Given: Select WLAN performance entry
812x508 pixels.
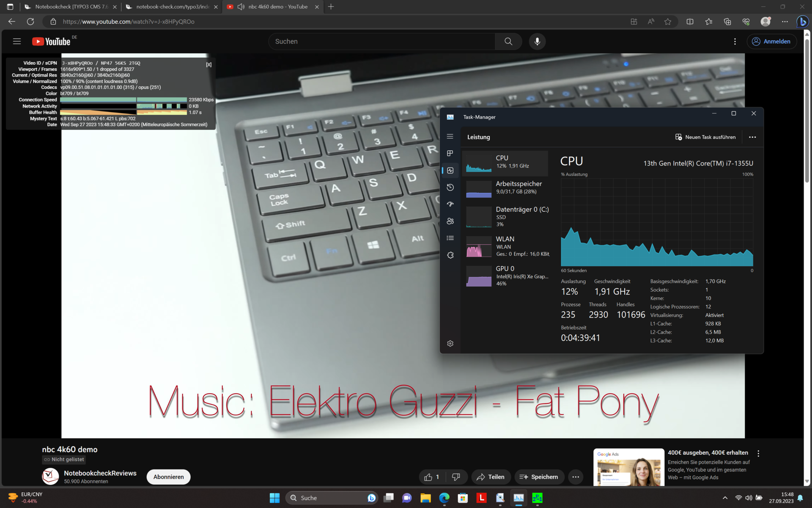Looking at the screenshot, I should pos(505,246).
